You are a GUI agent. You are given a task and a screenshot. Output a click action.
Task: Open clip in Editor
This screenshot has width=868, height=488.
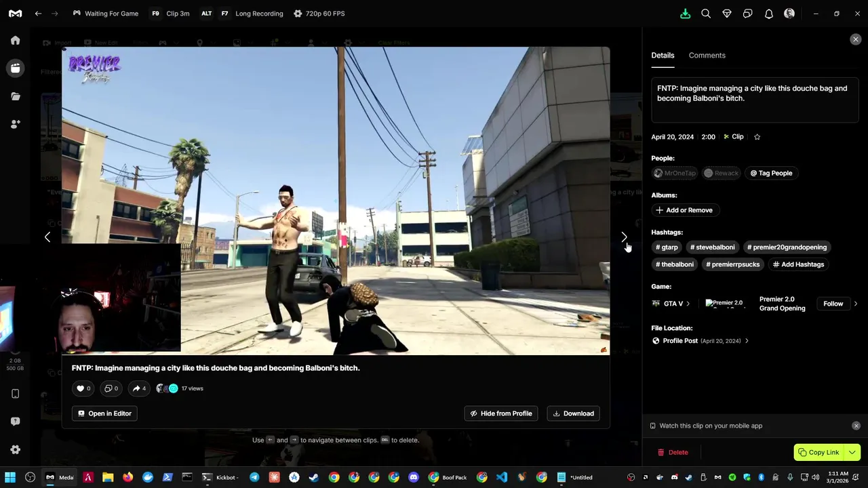click(104, 413)
